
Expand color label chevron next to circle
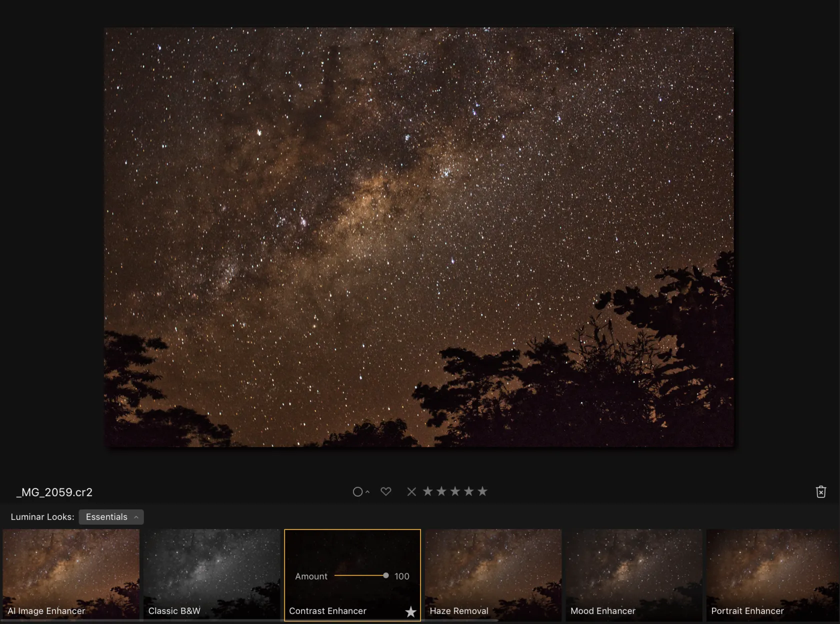pos(367,492)
